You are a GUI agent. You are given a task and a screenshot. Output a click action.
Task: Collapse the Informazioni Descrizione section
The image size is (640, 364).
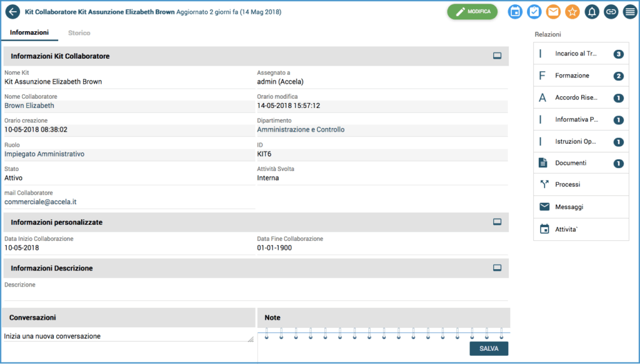tap(497, 268)
